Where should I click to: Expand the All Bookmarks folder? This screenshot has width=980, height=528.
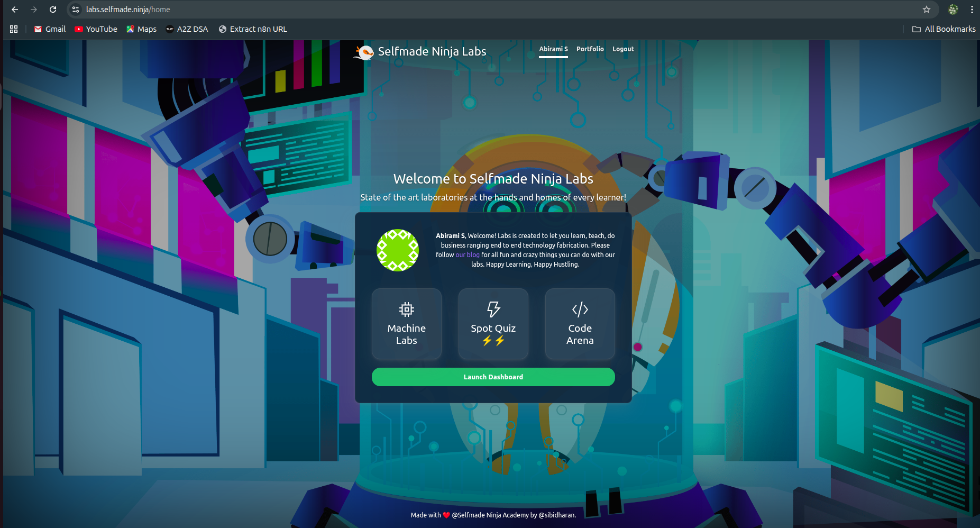tap(944, 29)
